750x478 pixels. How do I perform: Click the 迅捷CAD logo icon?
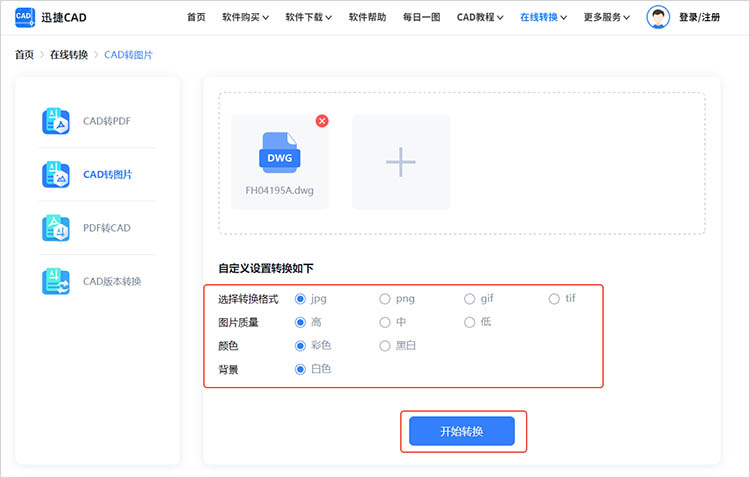click(x=25, y=17)
